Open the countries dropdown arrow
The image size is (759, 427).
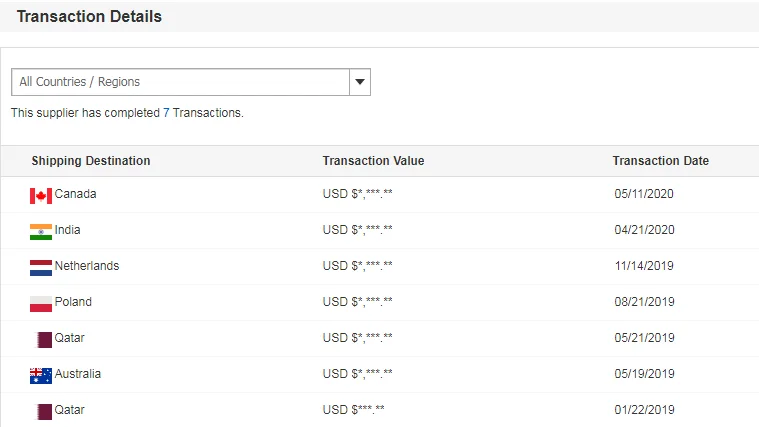coord(360,82)
